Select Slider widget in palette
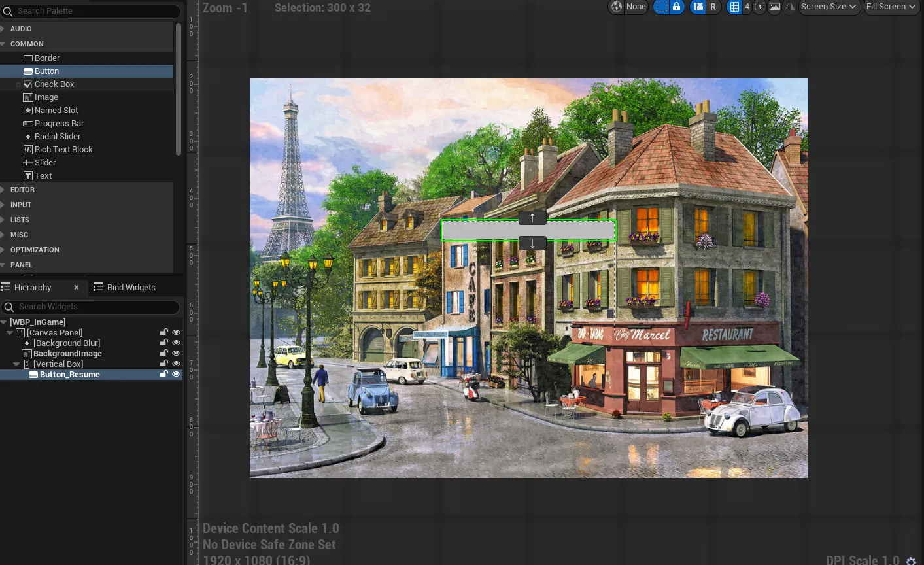This screenshot has width=924, height=565. pos(87,163)
